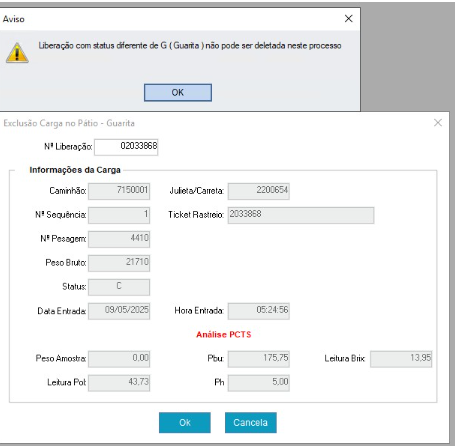Close the Exclusão Carga no Pátio window

coord(438,123)
